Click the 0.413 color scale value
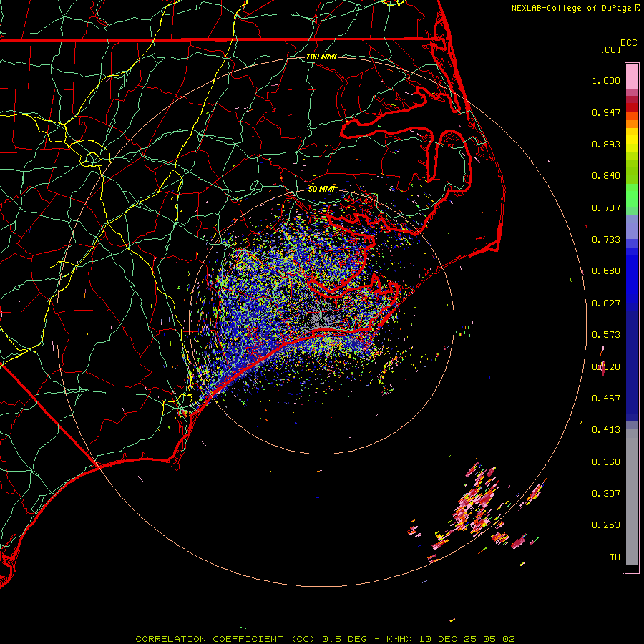The width and height of the screenshot is (644, 644). click(x=606, y=430)
